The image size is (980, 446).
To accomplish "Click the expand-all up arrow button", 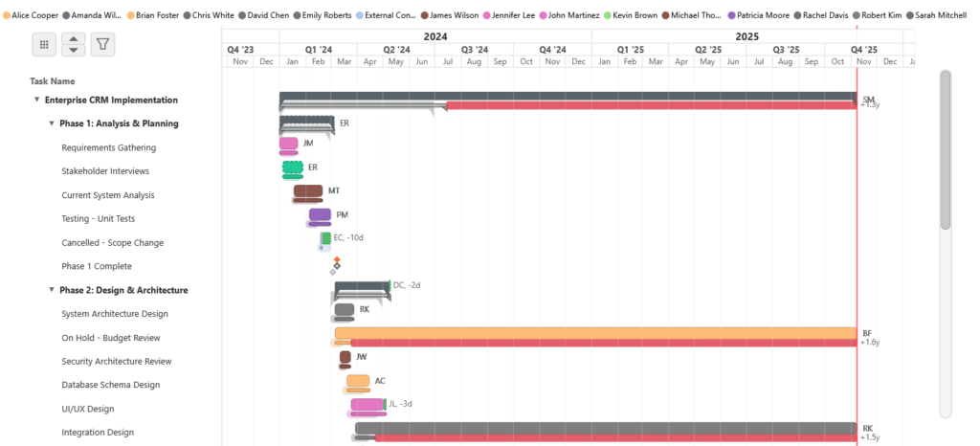I will 74,38.
